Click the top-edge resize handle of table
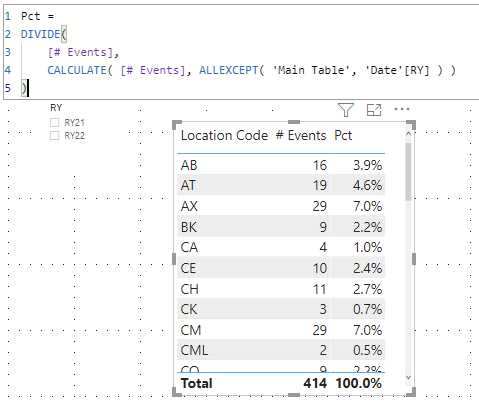The image size is (479, 407). (294, 122)
